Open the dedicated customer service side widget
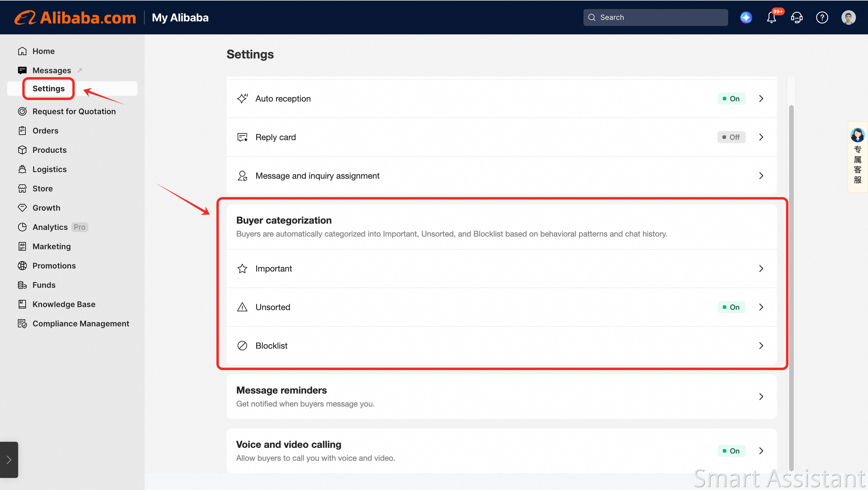Viewport: 868px width, 490px height. 857,157
